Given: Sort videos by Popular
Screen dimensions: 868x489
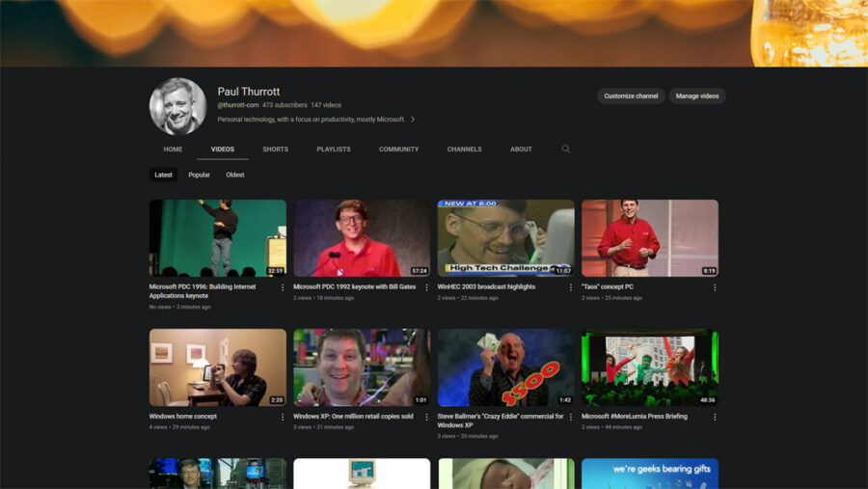Looking at the screenshot, I should point(200,175).
